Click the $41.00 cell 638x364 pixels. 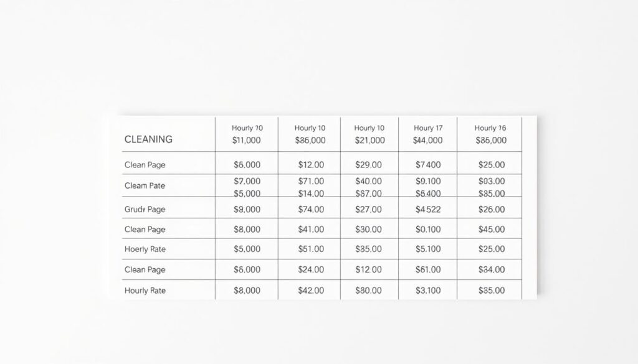310,229
